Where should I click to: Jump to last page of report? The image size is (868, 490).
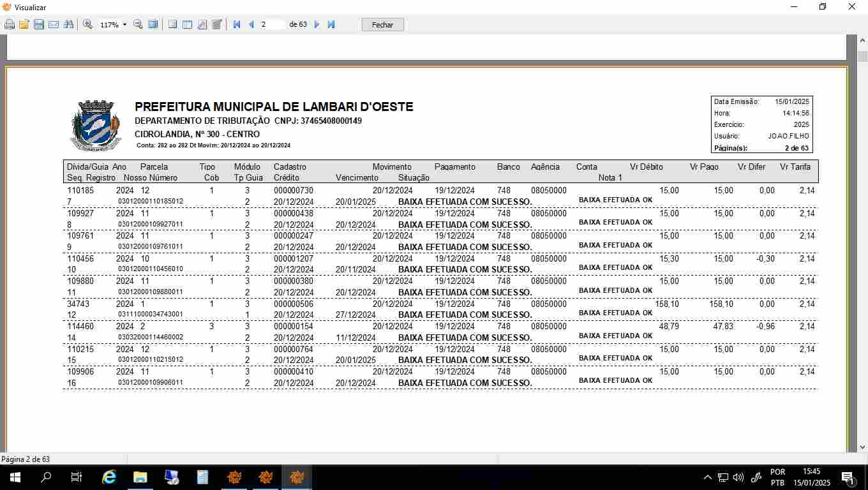coord(331,24)
